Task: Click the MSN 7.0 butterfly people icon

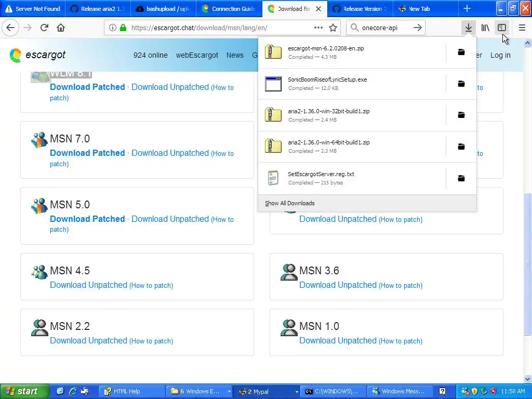Action: [x=39, y=140]
